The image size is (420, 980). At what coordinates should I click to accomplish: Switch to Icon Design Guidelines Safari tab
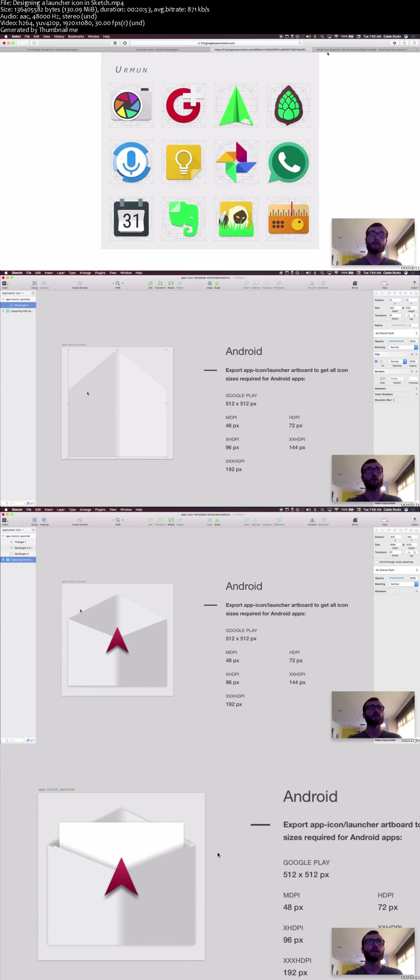[x=52, y=50]
